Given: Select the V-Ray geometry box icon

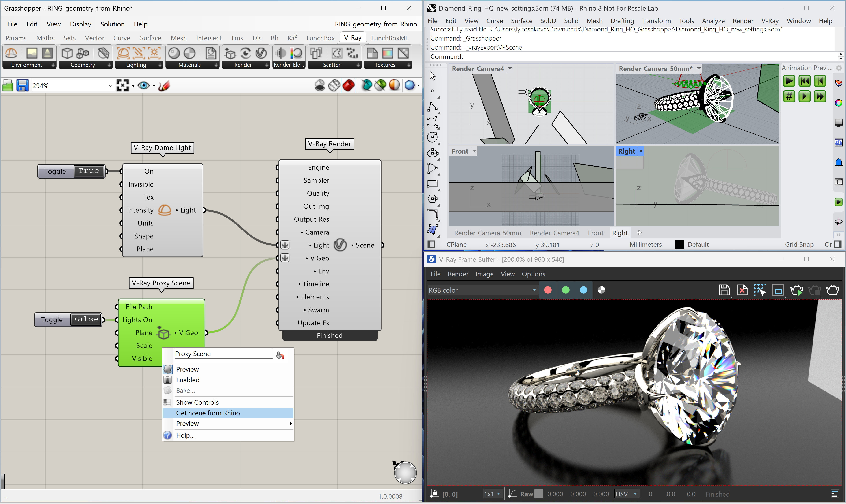Looking at the screenshot, I should pos(67,53).
